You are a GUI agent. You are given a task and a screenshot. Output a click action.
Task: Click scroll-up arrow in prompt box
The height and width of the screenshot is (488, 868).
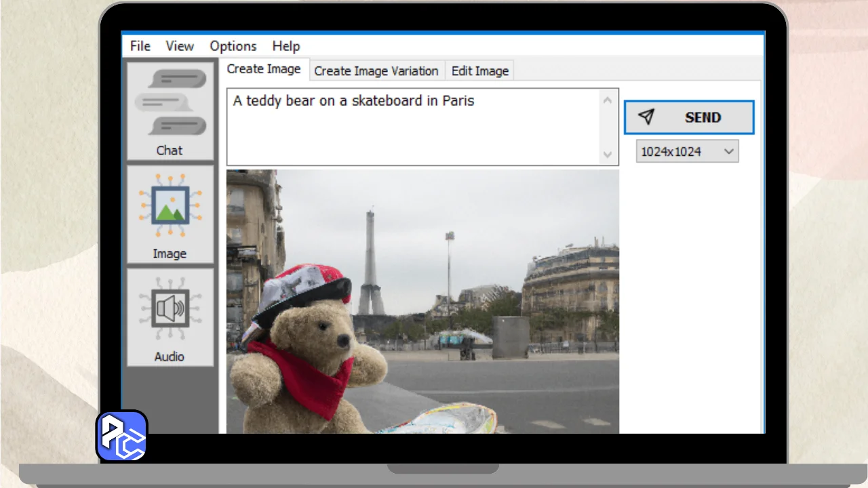[x=608, y=100]
